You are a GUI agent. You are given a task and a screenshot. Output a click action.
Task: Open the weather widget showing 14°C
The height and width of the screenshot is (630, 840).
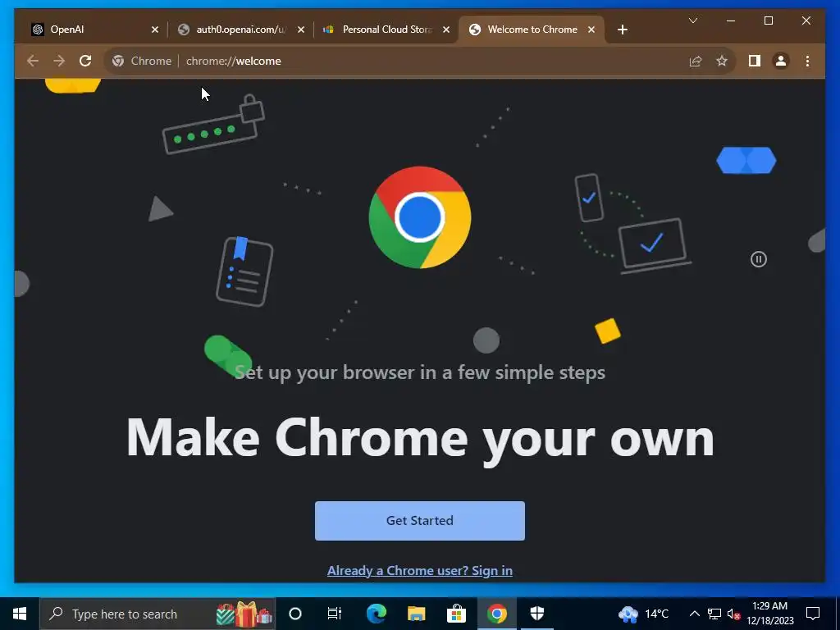(x=643, y=614)
